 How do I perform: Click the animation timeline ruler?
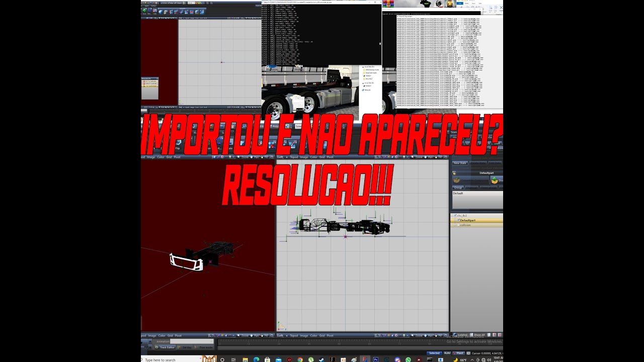pos(360,342)
